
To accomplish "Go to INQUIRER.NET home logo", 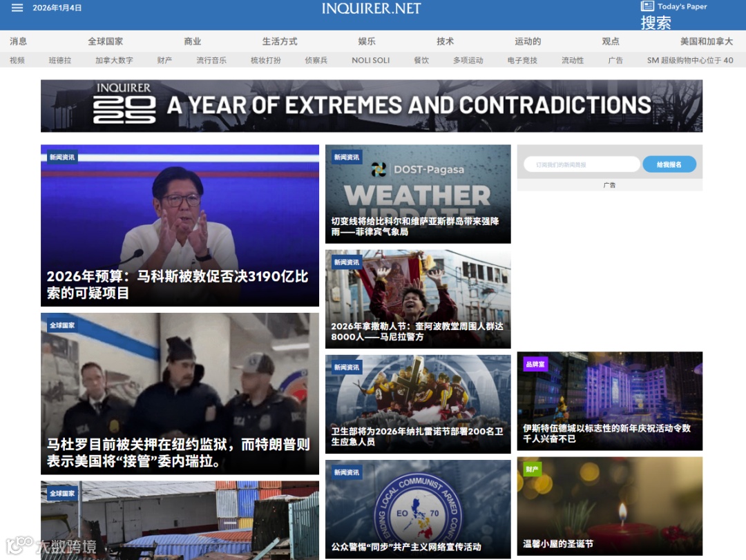I will (x=371, y=8).
